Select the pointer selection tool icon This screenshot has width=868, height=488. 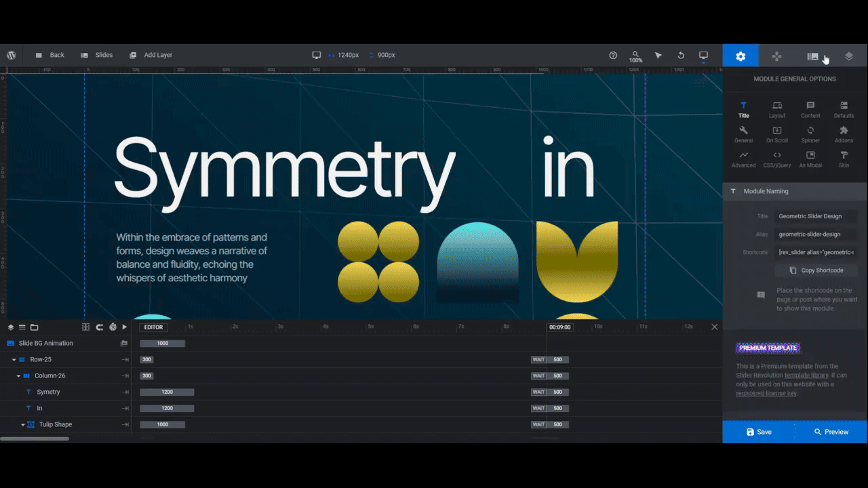click(658, 55)
